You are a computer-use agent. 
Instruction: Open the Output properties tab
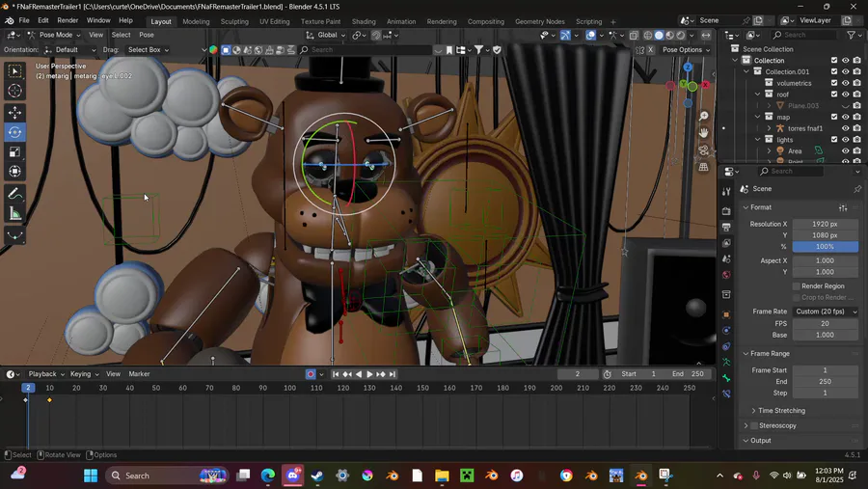coord(726,227)
